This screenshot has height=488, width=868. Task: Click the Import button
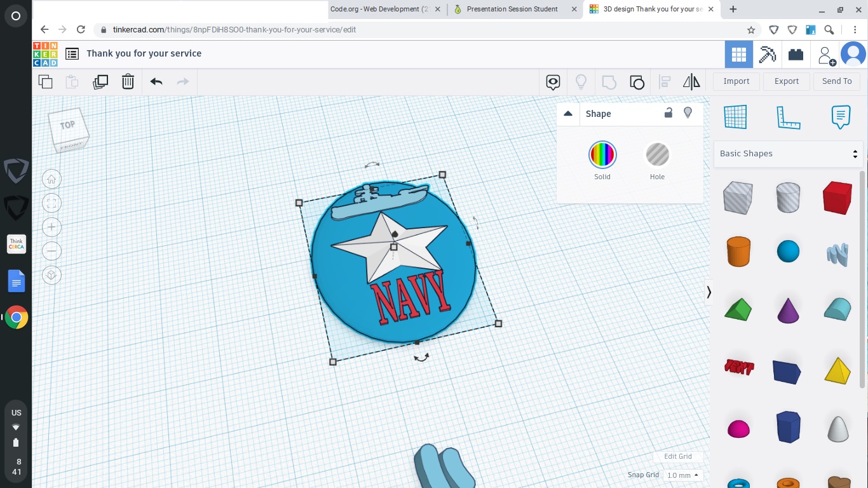736,81
